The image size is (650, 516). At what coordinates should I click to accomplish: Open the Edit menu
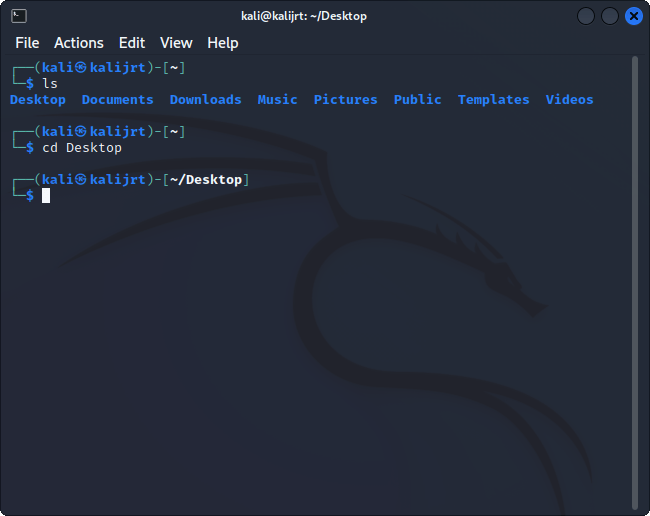pos(132,43)
